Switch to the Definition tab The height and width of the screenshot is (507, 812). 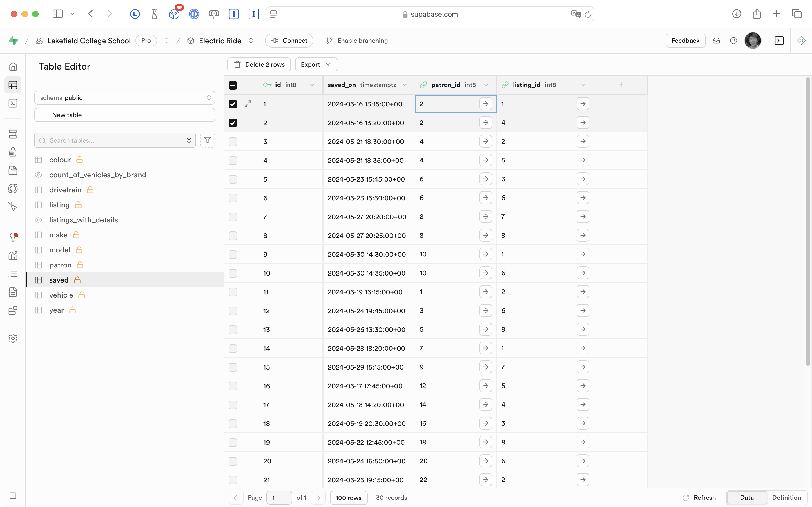pyautogui.click(x=786, y=498)
